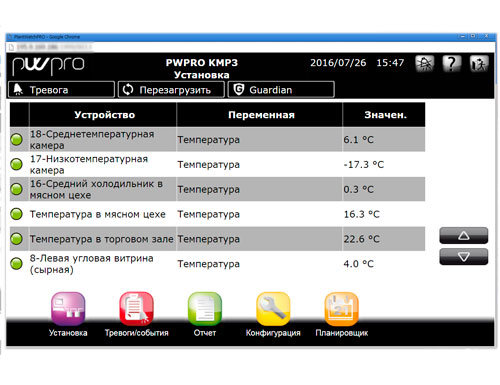Open help via question mark icon
The width and height of the screenshot is (500, 385).
coord(452,63)
